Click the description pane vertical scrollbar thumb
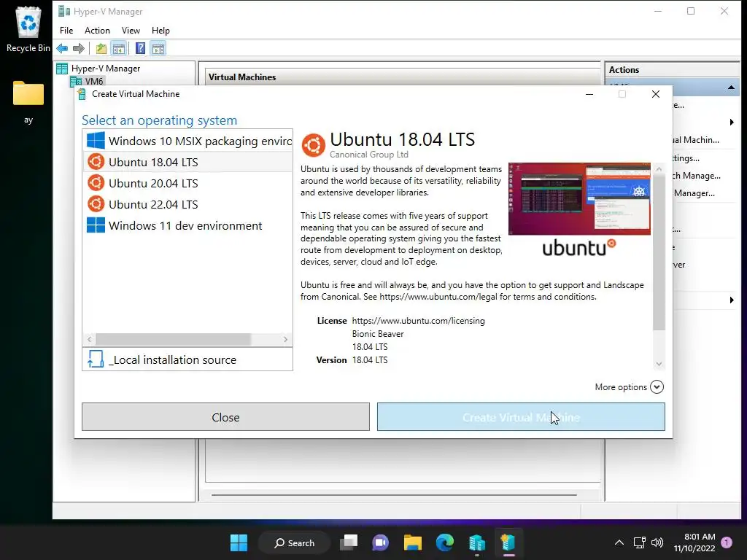This screenshot has width=747, height=560. coord(659,252)
